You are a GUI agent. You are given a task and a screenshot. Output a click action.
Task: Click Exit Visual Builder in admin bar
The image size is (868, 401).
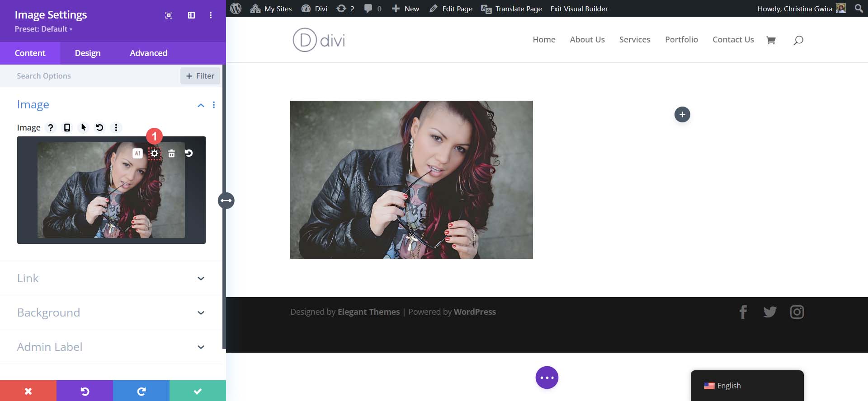579,9
